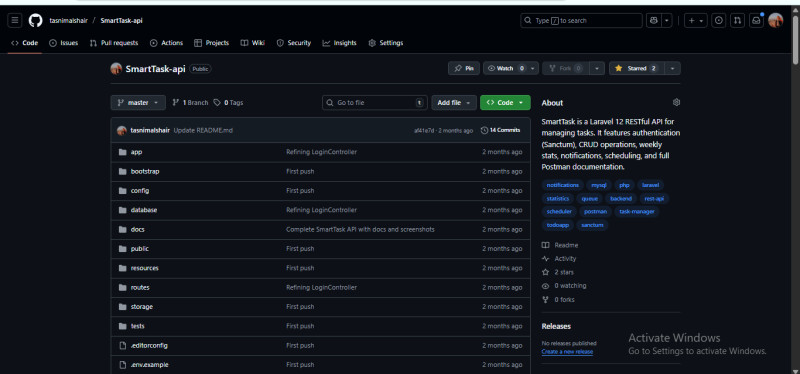Select the postman topic tag

(x=595, y=212)
